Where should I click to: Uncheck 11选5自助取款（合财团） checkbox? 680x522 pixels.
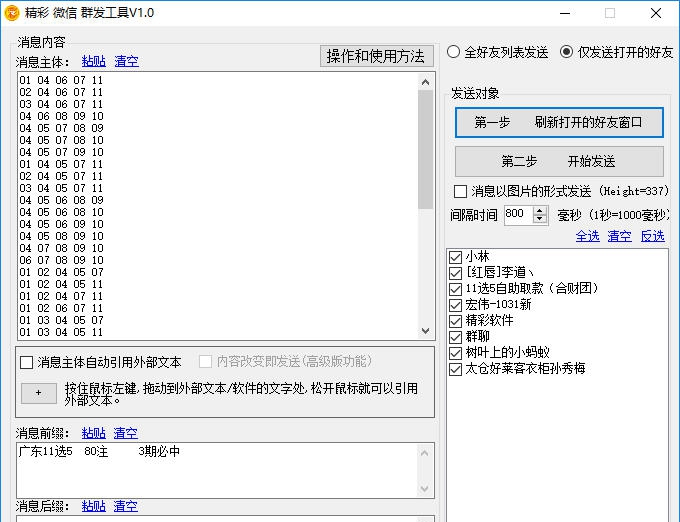point(455,289)
